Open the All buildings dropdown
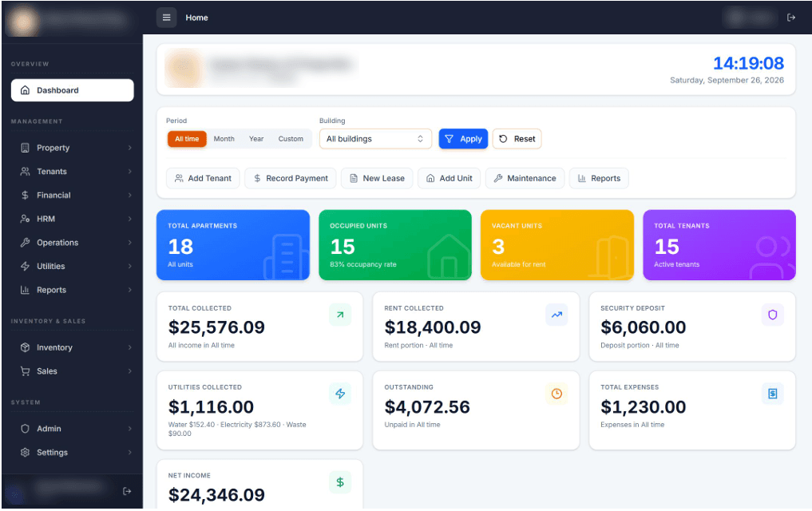This screenshot has height=511, width=812. pyautogui.click(x=375, y=139)
